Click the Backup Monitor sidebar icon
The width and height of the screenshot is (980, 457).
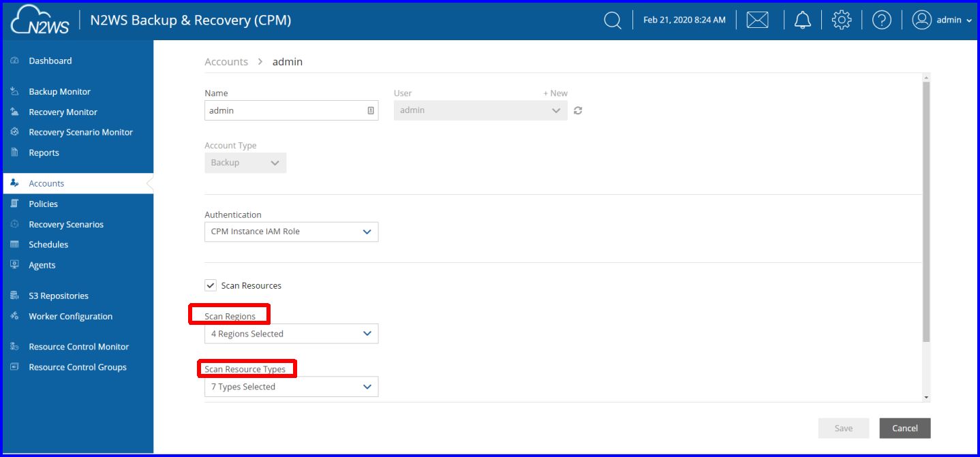(x=14, y=91)
